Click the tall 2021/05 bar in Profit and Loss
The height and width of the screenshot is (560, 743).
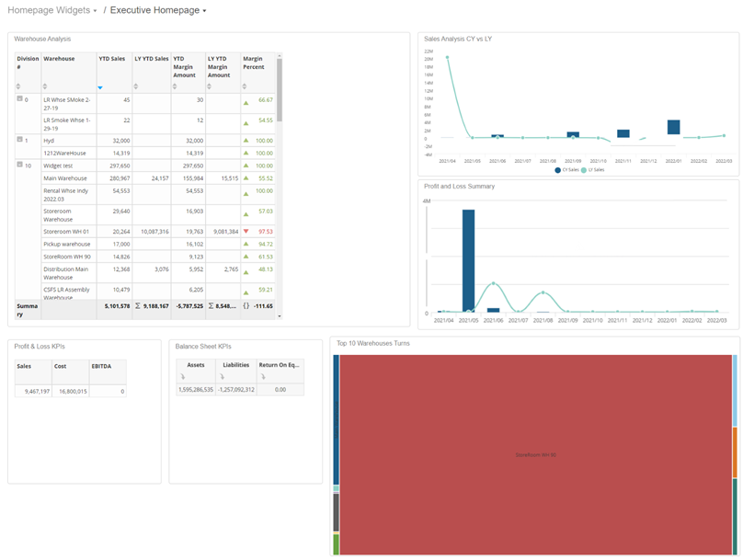pyautogui.click(x=468, y=261)
